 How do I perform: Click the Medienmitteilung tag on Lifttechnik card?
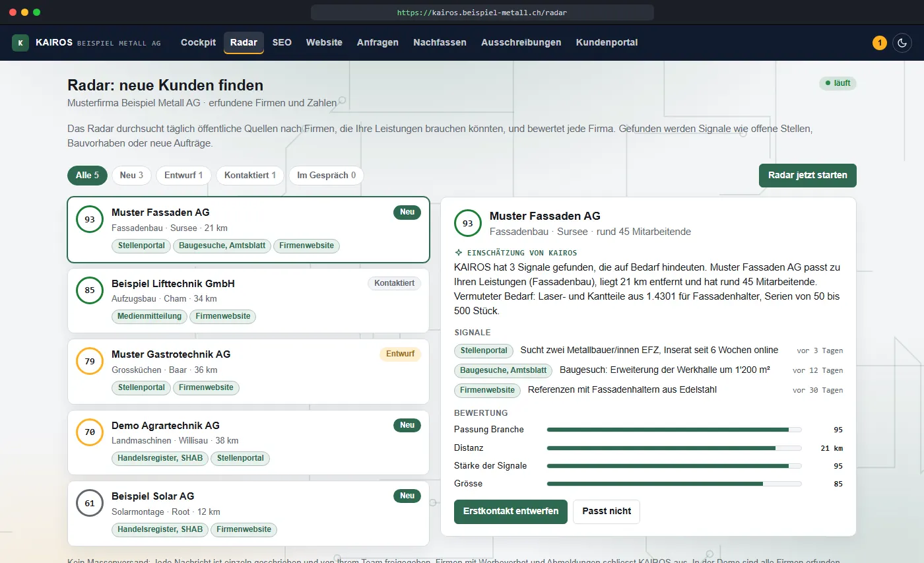149,317
